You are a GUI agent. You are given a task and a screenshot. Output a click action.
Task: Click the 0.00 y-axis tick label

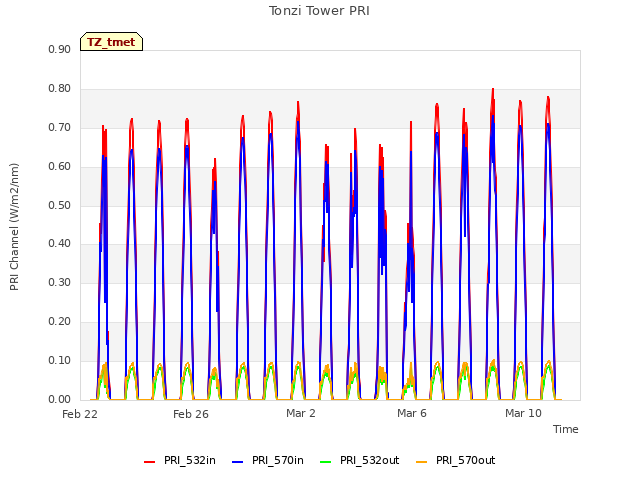[x=60, y=400]
